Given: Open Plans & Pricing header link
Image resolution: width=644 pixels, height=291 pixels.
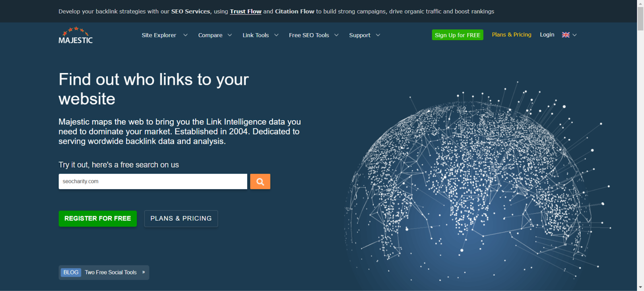Looking at the screenshot, I should click(512, 35).
